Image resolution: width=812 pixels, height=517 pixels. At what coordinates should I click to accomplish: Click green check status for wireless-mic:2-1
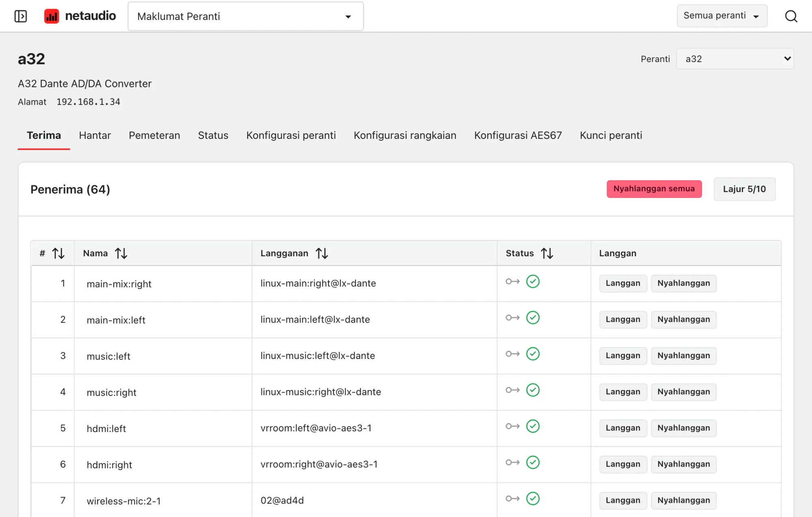533,498
